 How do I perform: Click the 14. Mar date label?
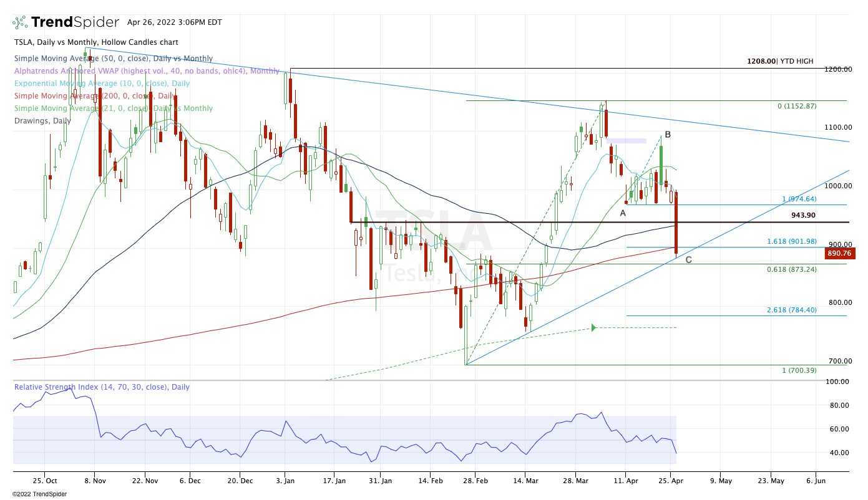click(525, 481)
